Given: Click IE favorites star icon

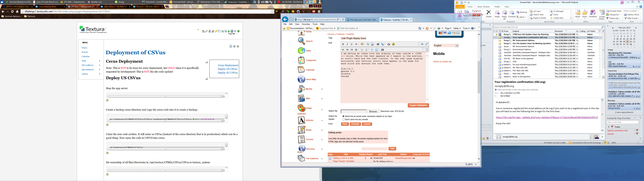Looking at the screenshot, I should pos(473,19).
